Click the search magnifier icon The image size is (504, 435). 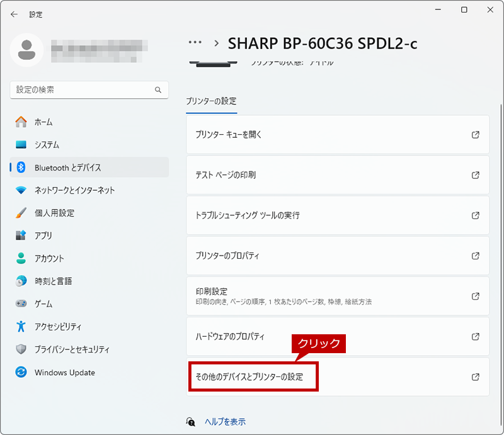click(x=158, y=90)
